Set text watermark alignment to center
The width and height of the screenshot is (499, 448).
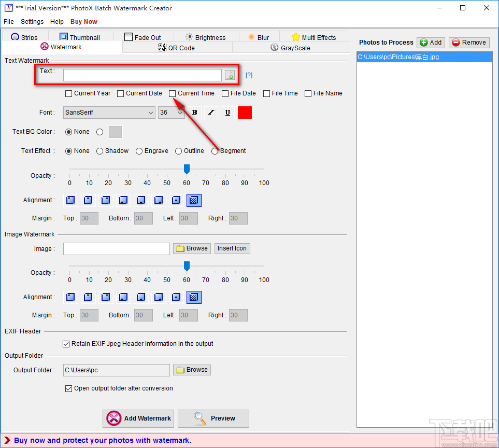[176, 200]
